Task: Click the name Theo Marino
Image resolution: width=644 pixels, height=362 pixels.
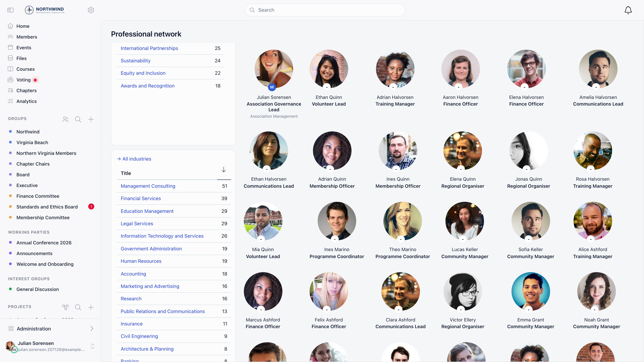Action: coord(402,249)
